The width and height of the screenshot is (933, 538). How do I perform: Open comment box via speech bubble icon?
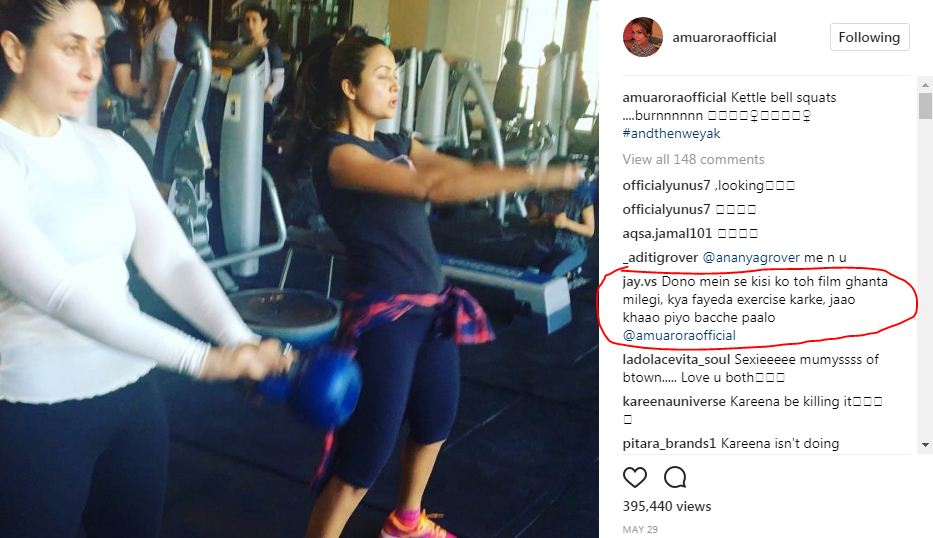[x=675, y=477]
